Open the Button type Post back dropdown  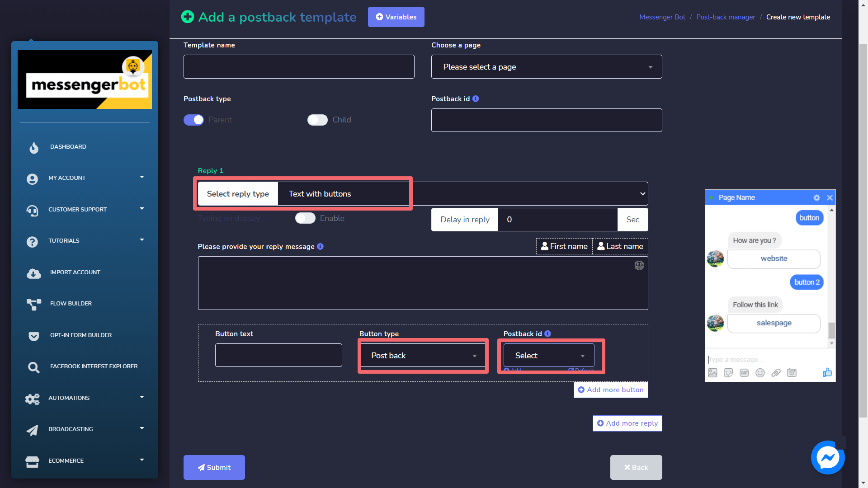[x=423, y=356]
